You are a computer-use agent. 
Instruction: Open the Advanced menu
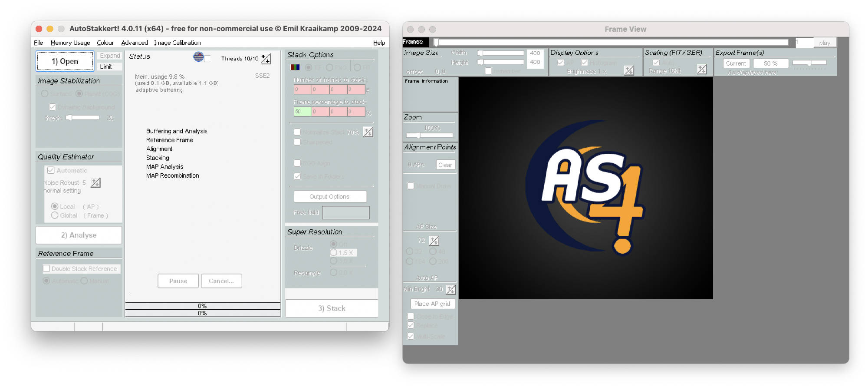point(135,43)
